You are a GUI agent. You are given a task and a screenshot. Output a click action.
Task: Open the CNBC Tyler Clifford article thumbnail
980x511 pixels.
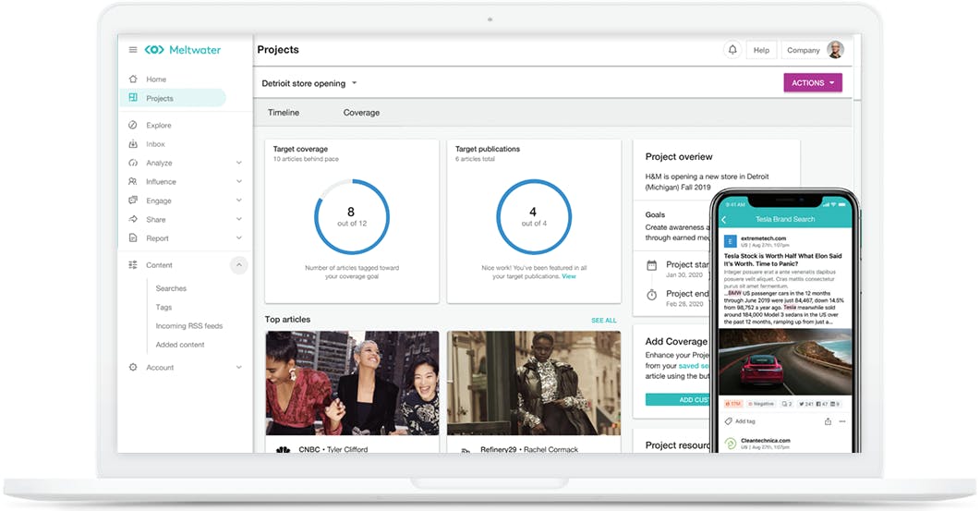[352, 383]
